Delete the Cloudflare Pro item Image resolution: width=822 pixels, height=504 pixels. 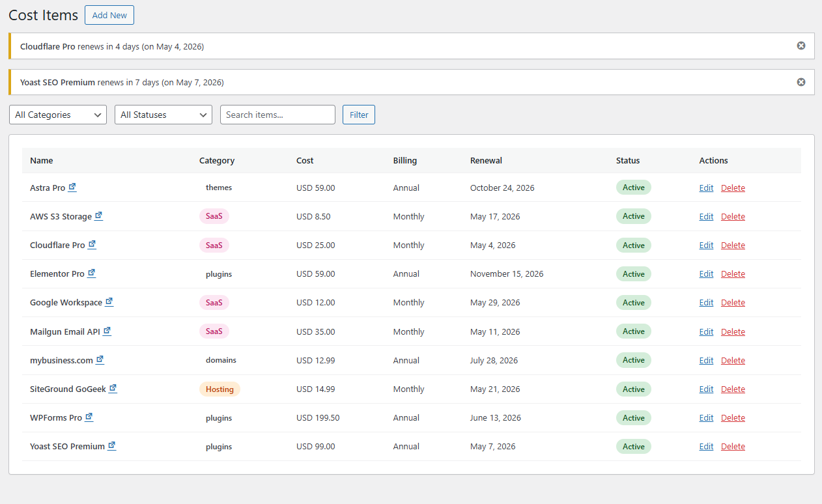pos(733,245)
